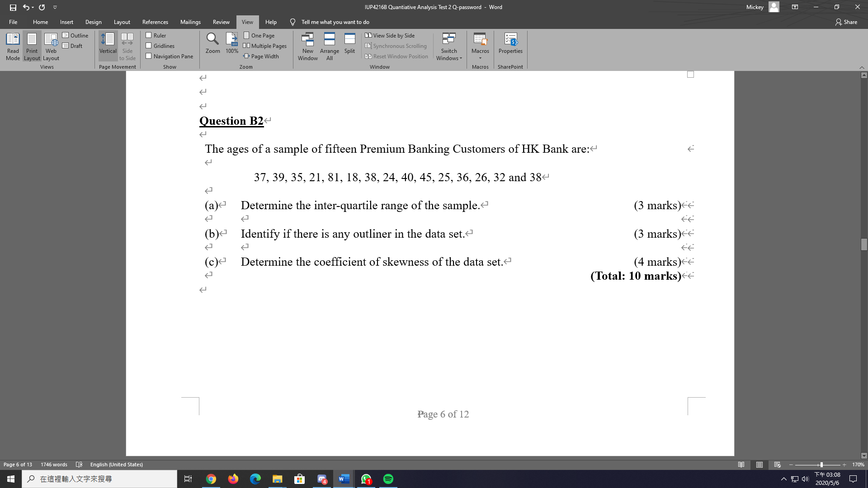
Task: Display One Page view
Action: coord(260,35)
